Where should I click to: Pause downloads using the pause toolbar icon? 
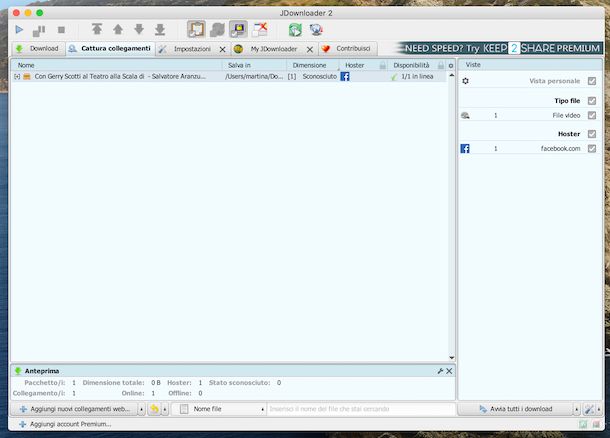click(x=39, y=30)
